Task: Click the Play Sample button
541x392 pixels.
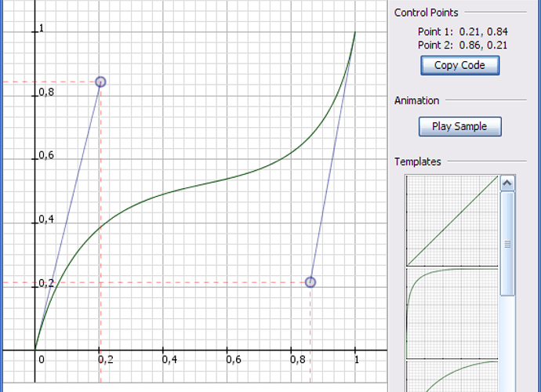Action: (x=460, y=126)
